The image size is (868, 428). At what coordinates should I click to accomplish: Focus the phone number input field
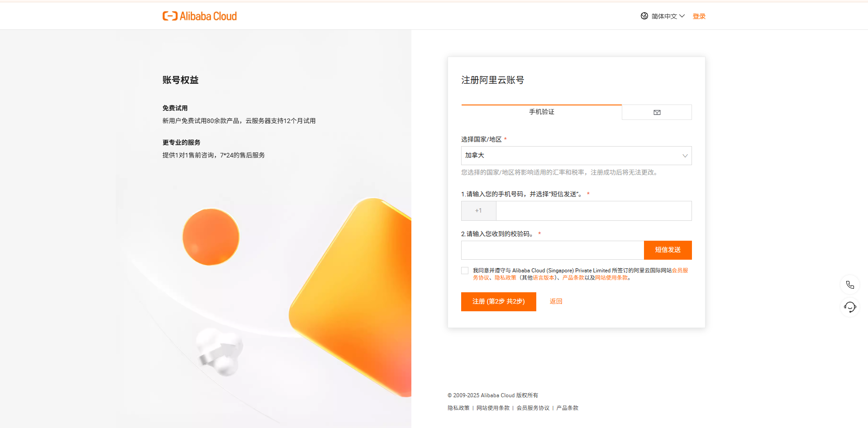coord(594,211)
